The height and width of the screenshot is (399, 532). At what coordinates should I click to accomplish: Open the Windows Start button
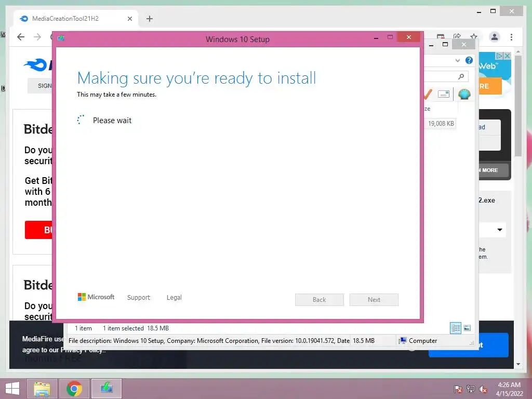pyautogui.click(x=12, y=389)
